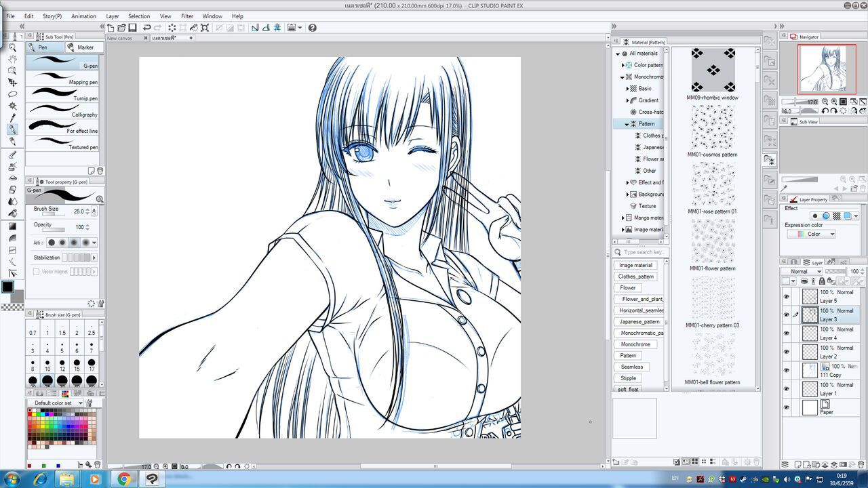Click the Save toolbar icon
868x488 pixels.
133,28
